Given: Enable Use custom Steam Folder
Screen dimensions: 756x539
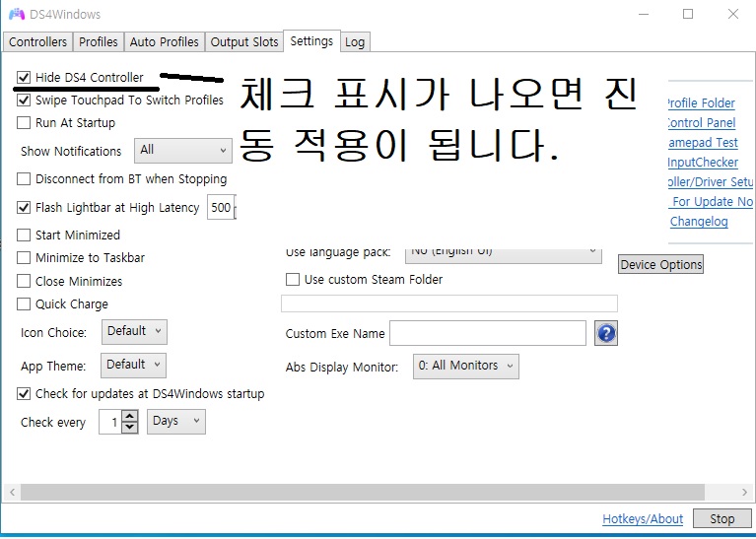Looking at the screenshot, I should point(293,280).
